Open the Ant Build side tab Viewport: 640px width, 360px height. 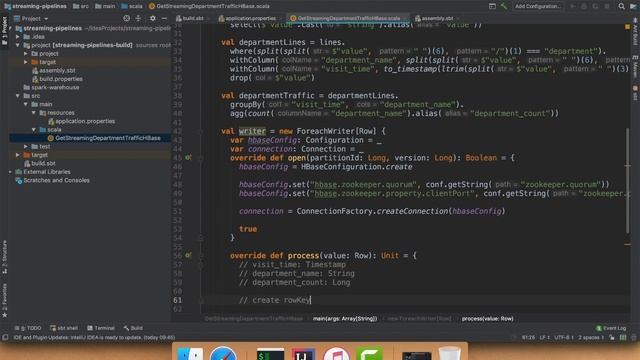pos(635,31)
